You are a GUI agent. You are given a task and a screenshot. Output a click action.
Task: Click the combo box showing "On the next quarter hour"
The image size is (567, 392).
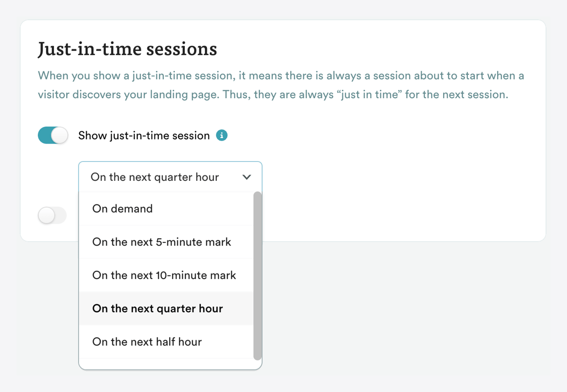click(x=170, y=177)
